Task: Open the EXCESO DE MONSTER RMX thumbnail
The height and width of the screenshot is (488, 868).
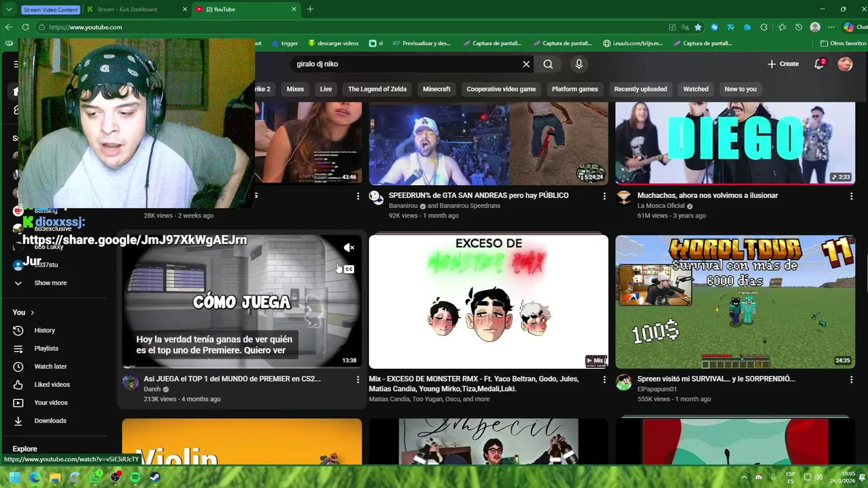Action: click(488, 302)
